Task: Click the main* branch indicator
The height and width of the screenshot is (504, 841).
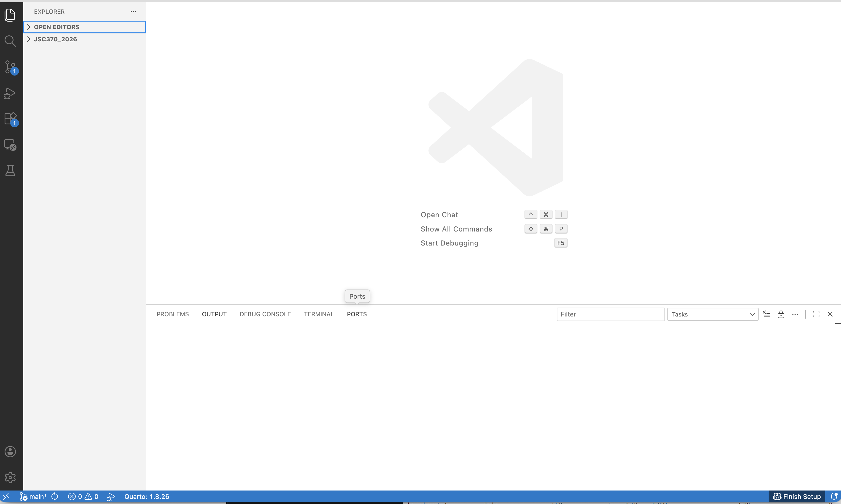Action: coord(33,496)
